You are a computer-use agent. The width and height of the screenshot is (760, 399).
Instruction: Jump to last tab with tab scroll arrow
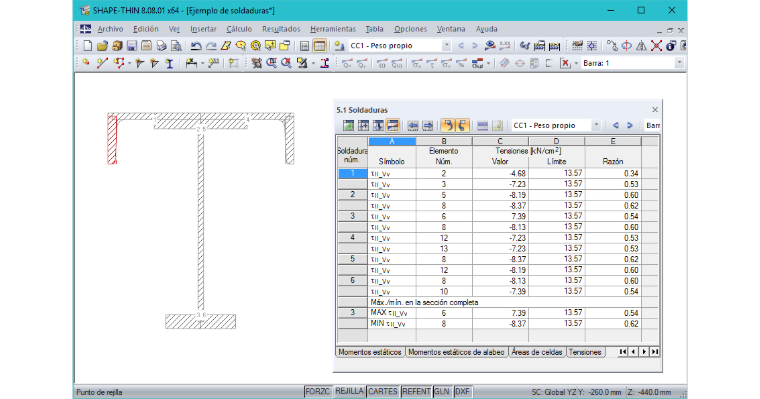coord(654,352)
